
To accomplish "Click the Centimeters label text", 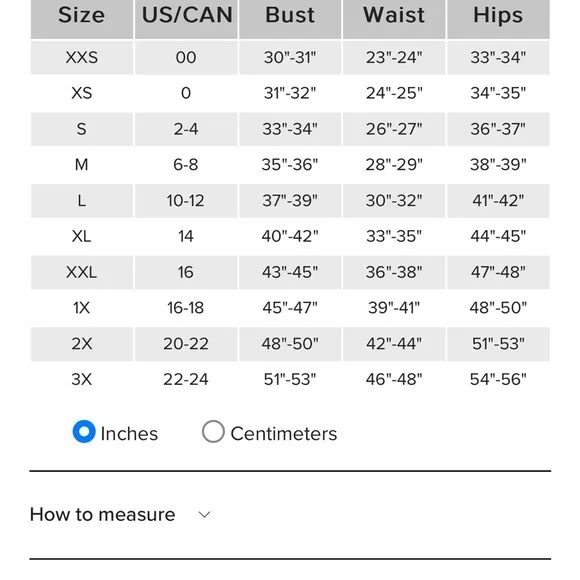I will (x=284, y=434).
